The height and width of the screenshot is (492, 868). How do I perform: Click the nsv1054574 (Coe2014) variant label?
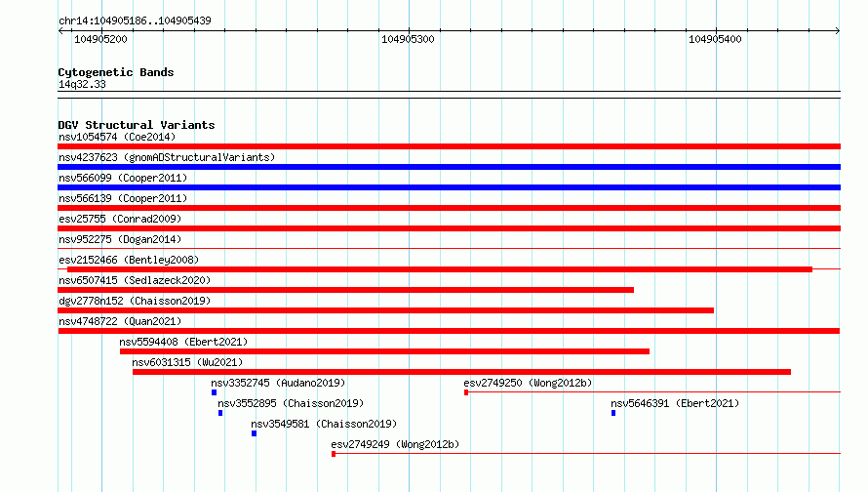pos(117,137)
